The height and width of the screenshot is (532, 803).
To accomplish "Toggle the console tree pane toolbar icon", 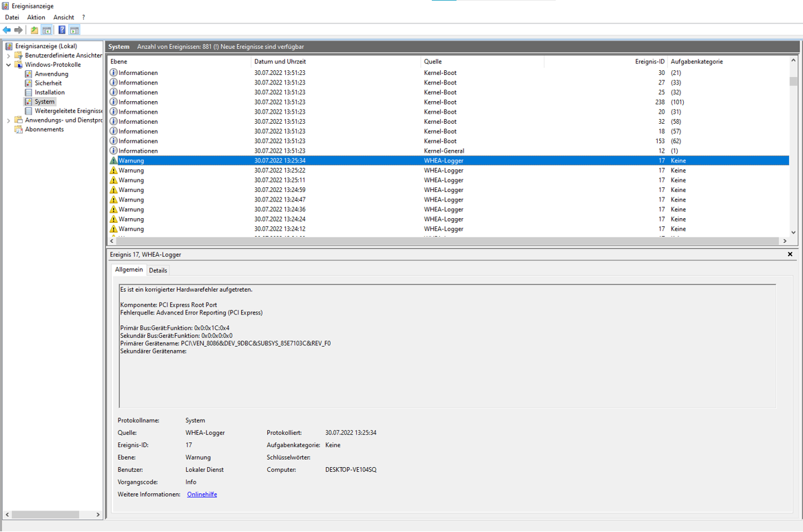I will pyautogui.click(x=47, y=30).
